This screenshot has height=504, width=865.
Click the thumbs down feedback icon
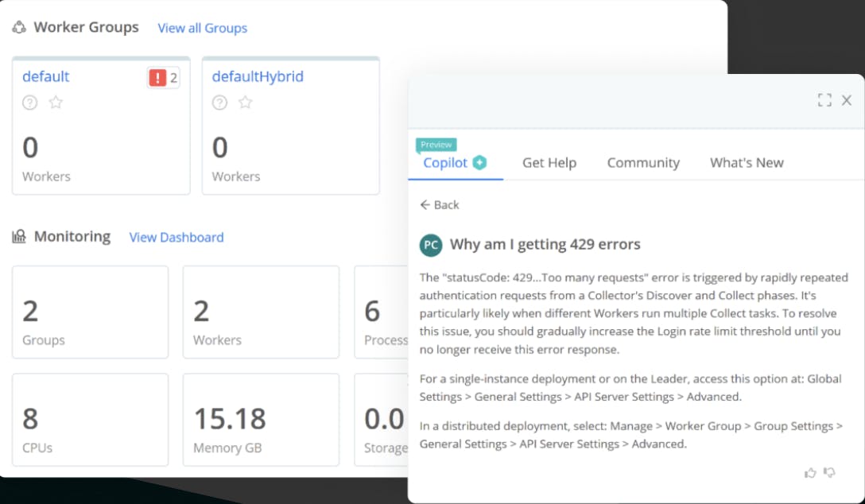pyautogui.click(x=830, y=473)
